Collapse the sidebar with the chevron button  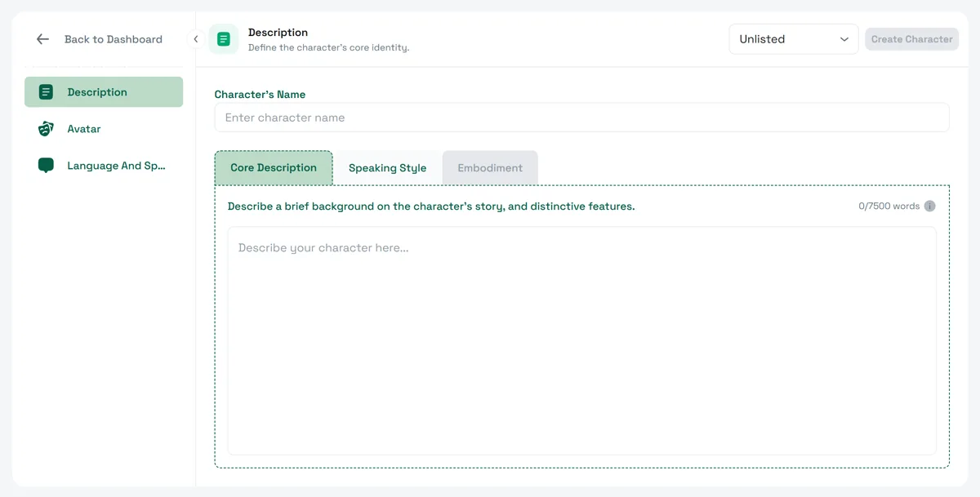(x=196, y=39)
